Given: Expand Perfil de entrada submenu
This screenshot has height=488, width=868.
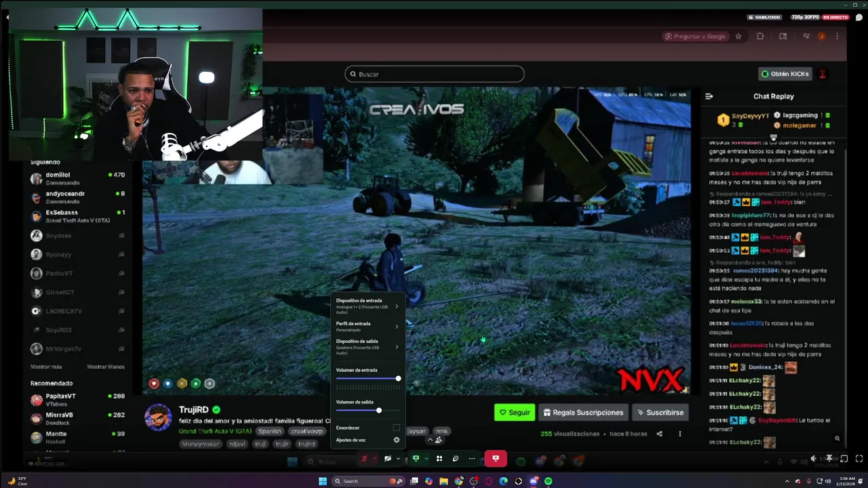Looking at the screenshot, I should click(368, 327).
